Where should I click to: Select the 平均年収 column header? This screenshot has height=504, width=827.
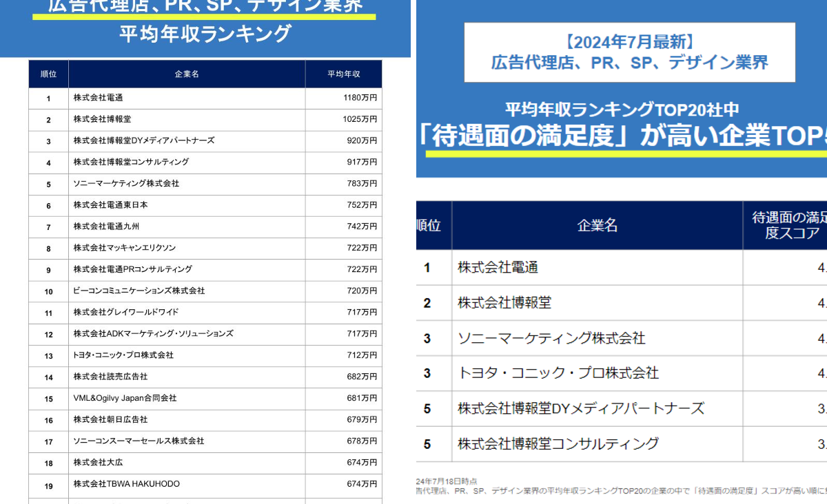click(x=343, y=74)
